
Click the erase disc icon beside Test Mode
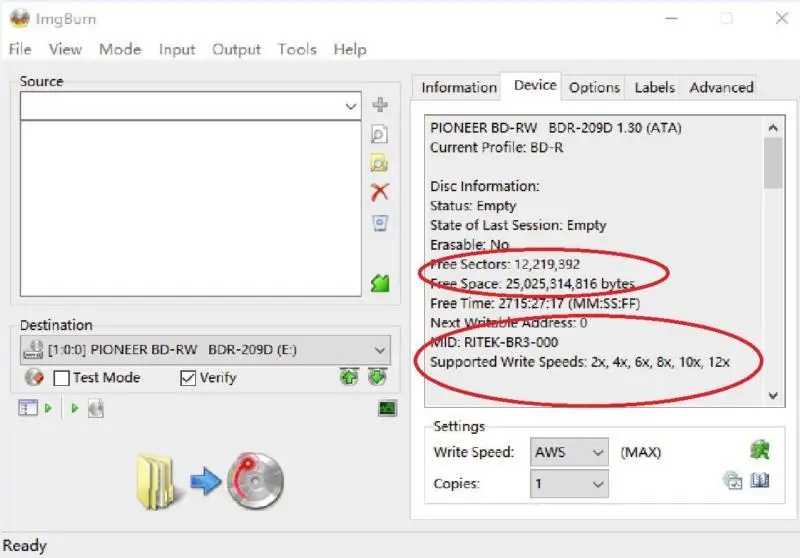point(34,377)
